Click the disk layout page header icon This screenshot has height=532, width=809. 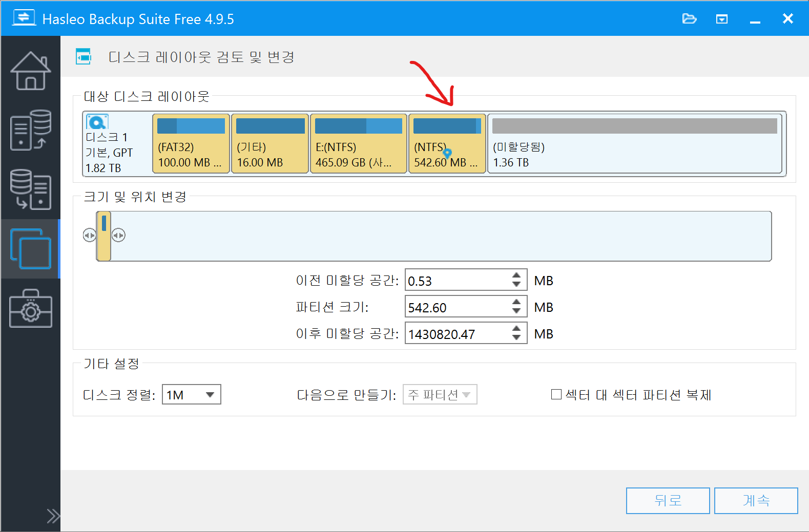84,56
